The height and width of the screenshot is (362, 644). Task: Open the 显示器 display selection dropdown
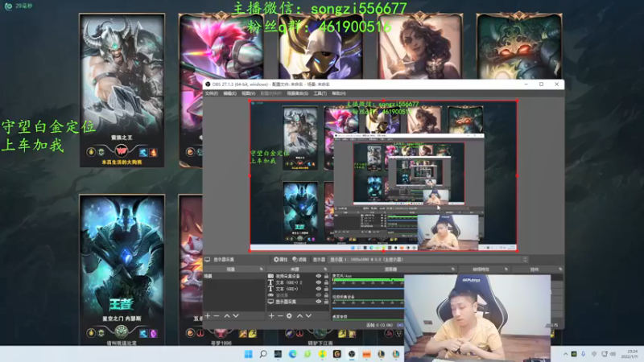[429, 259]
